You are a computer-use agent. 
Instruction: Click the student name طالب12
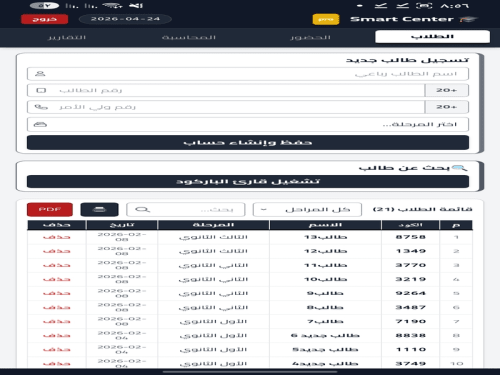[325, 251]
